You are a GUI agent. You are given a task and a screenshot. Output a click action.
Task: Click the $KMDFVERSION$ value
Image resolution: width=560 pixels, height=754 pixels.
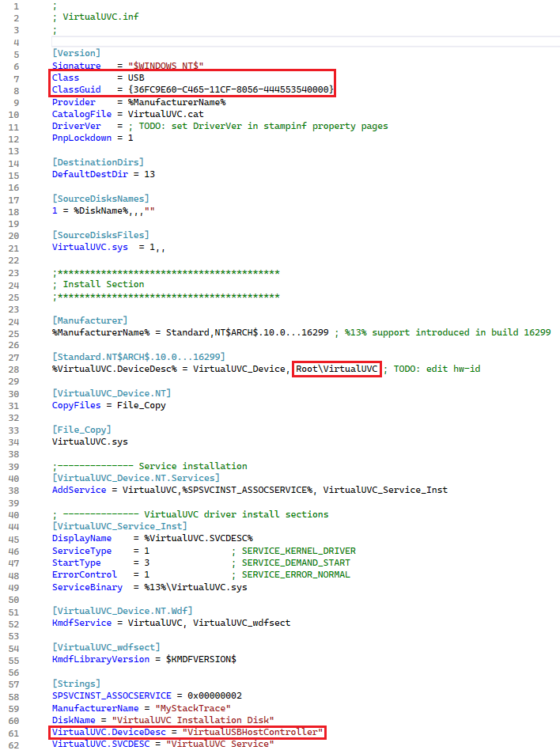pyautogui.click(x=201, y=660)
